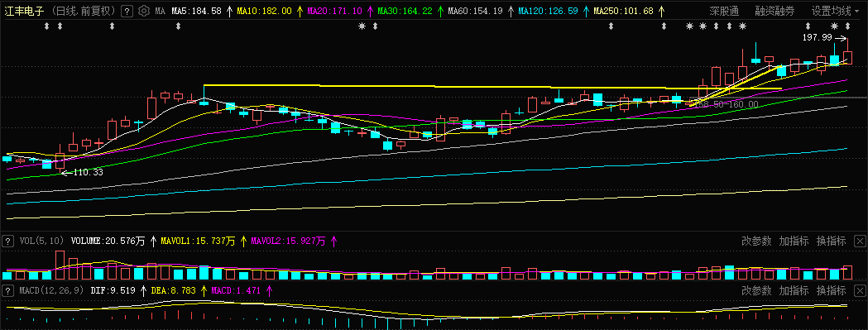Select the MA indicator label
This screenshot has height=330, width=868.
160,11
